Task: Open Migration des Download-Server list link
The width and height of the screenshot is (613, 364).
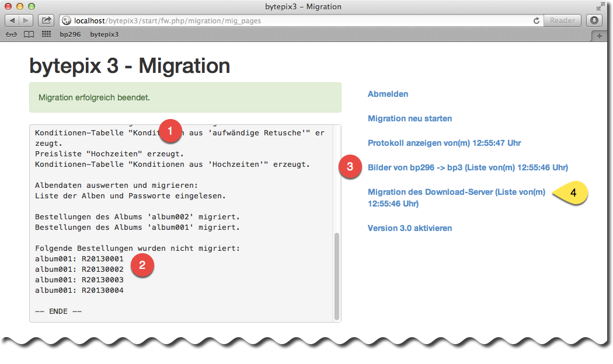Action: tap(456, 198)
